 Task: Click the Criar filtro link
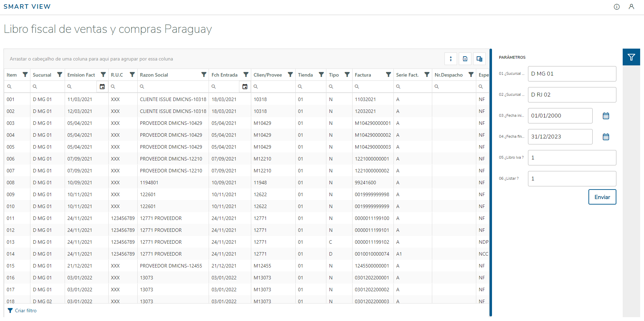pyautogui.click(x=22, y=311)
